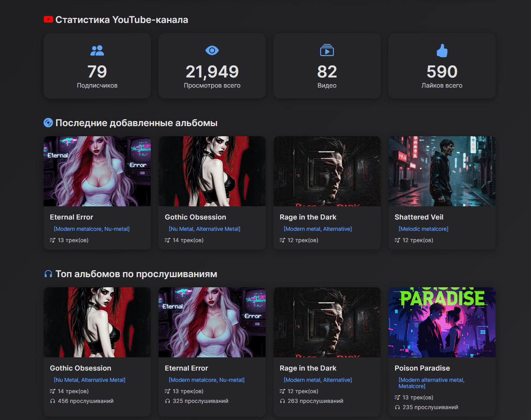
Task: Open Poison Paradise album cover
Action: 442,322
